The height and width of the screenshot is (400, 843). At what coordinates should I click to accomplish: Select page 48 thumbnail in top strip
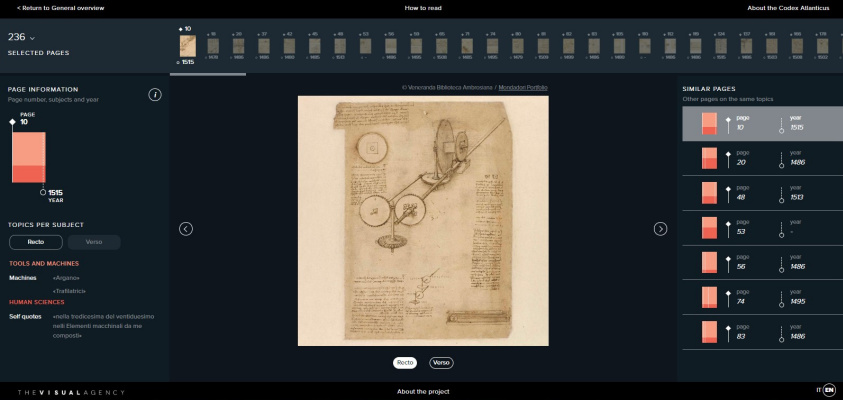point(340,46)
